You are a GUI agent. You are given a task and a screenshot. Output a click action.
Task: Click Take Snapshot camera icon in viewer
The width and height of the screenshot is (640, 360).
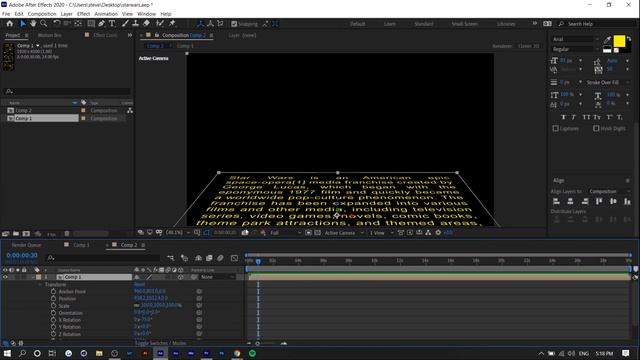point(245,233)
